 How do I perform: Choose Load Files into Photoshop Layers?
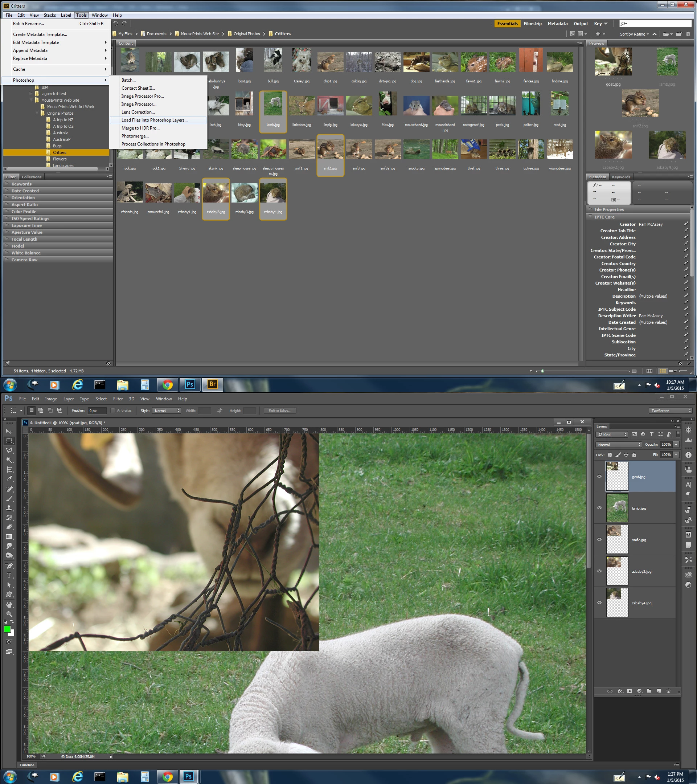pyautogui.click(x=154, y=120)
